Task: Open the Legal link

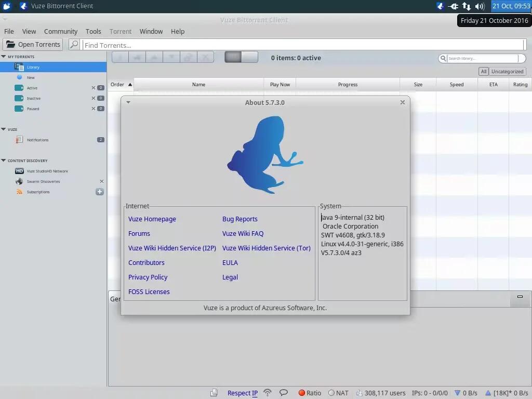Action: (x=230, y=277)
